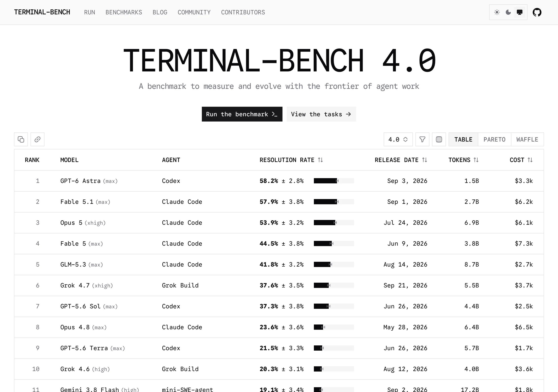Select the Grok 4.7 model name
Screen dimensions: 558x392
[75, 285]
